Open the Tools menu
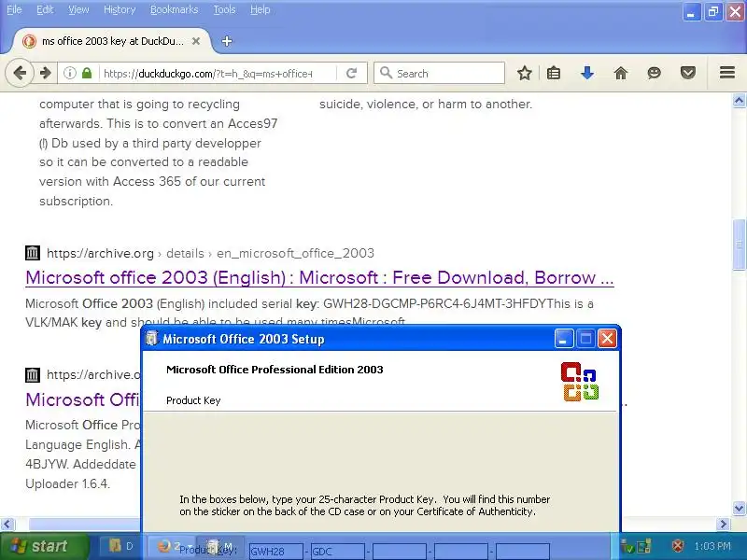747x560 pixels. pos(224,9)
